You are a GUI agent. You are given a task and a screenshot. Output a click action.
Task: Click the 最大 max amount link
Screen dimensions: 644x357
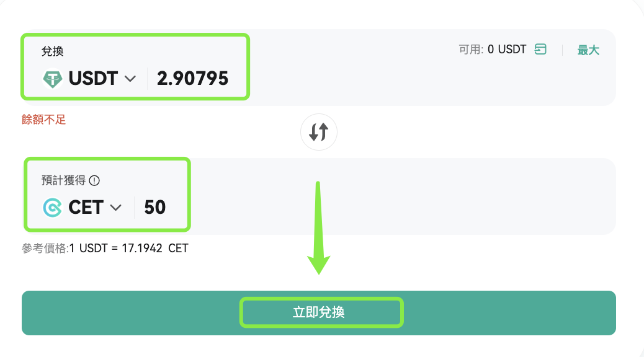coord(588,50)
